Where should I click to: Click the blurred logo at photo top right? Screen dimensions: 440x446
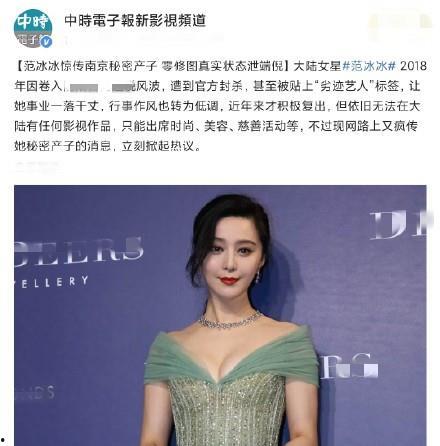tap(398, 225)
